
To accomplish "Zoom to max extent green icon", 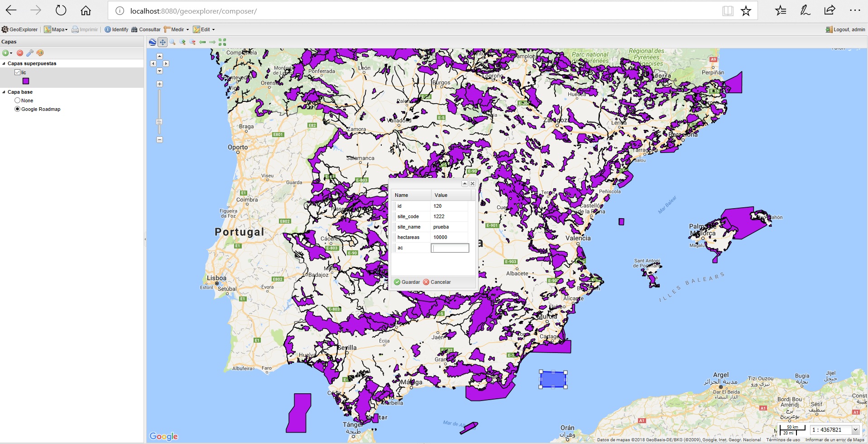I will point(222,42).
